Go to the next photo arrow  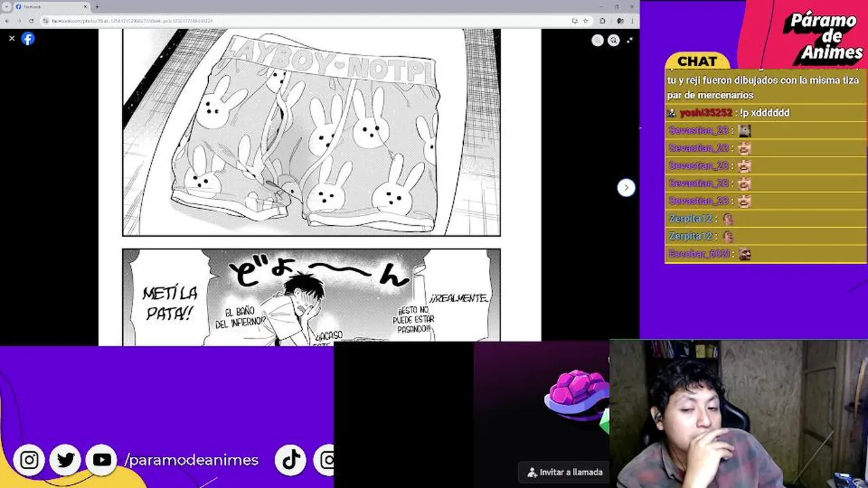[x=626, y=188]
